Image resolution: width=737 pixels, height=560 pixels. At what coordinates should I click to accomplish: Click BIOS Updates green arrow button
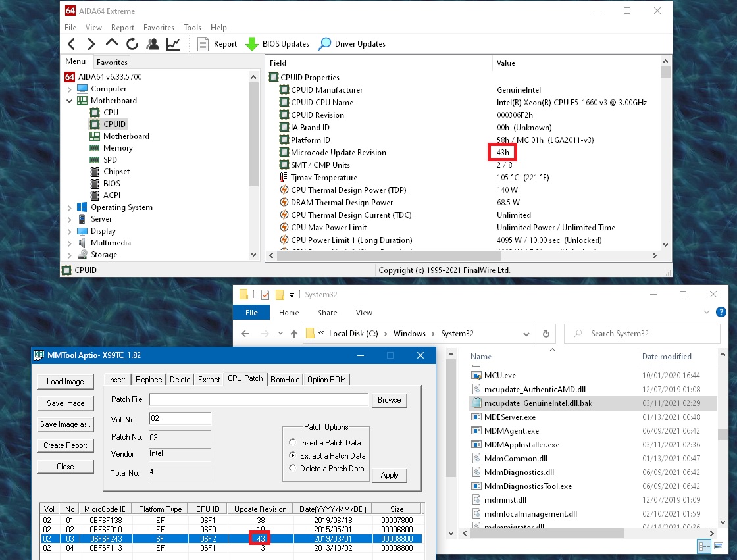click(277, 44)
